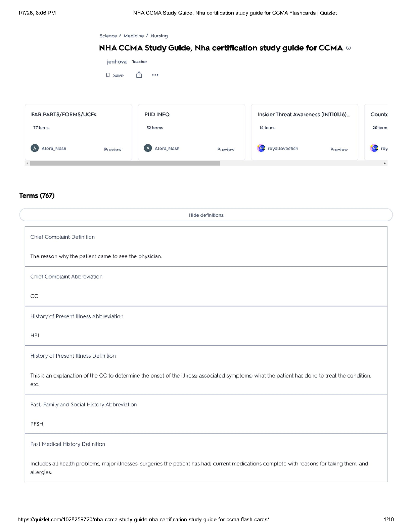Click the share icon beside Save
Image resolution: width=411 pixels, height=532 pixels.
coord(139,75)
